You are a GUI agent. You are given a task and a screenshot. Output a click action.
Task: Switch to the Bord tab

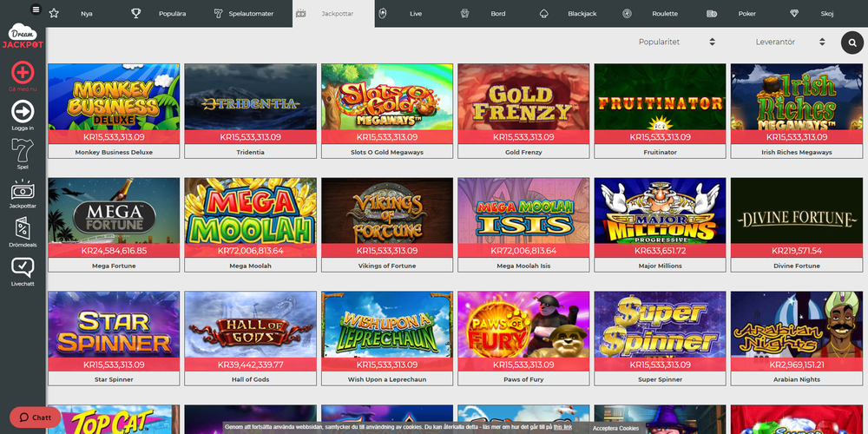click(497, 14)
